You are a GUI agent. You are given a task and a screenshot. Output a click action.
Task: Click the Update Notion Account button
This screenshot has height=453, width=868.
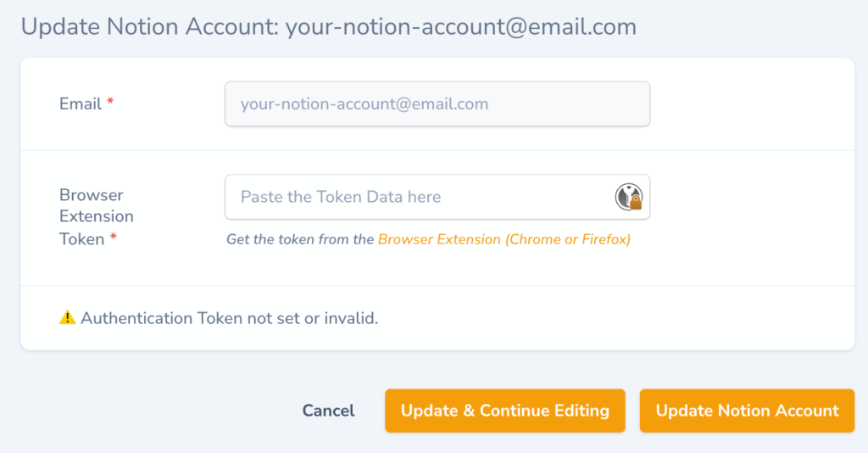pyautogui.click(x=747, y=411)
